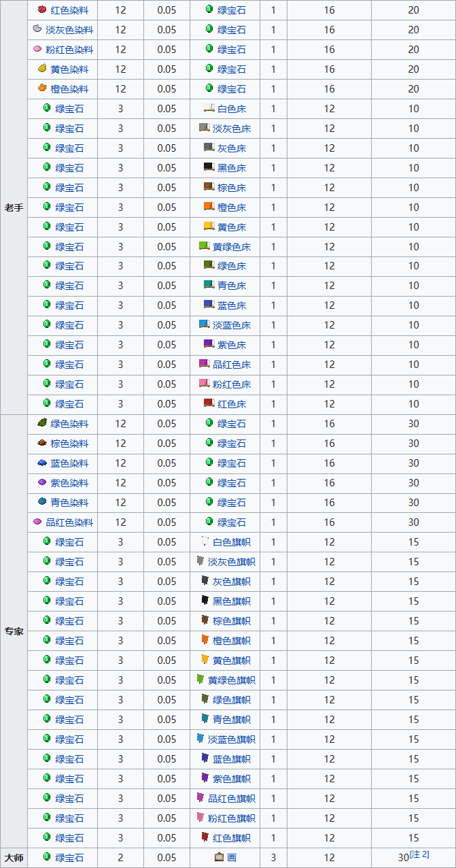Click the blue dye icon

[41, 463]
